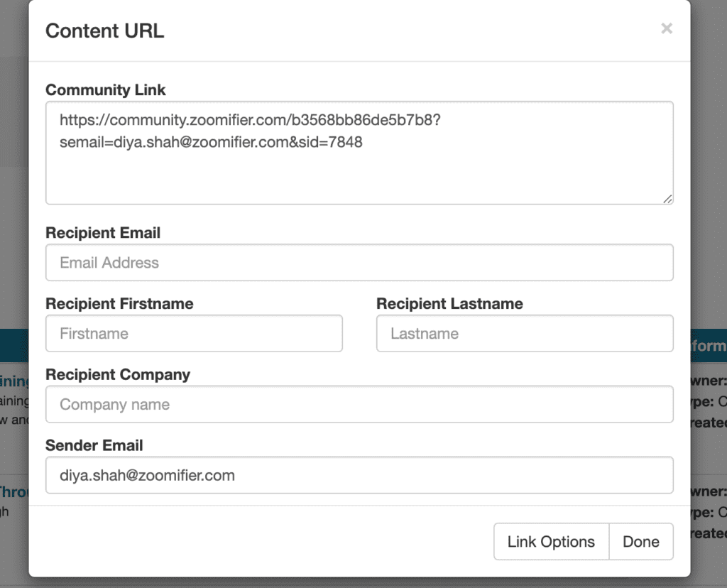Click the Recipient Lastname label
727x588 pixels.
[x=449, y=304]
